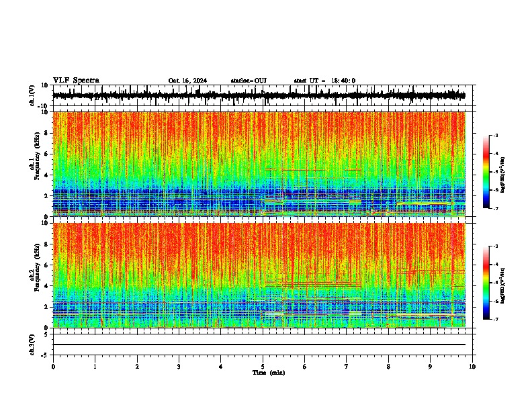Click the ch.2 color bar PSD label
This screenshot has height=411, width=532.
[x=503, y=285]
